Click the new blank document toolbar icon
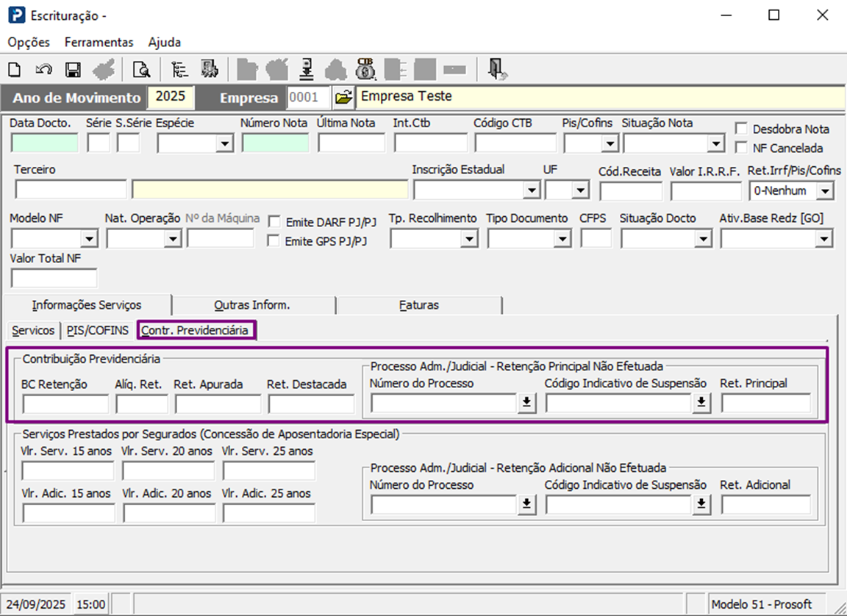Image resolution: width=847 pixels, height=616 pixels. tap(14, 70)
